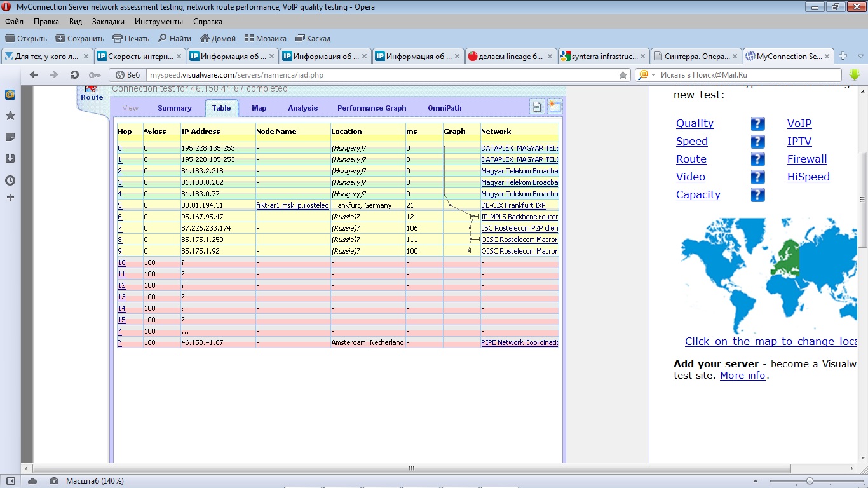Open the DE-CIX Frankfurt IXP network link
The height and width of the screenshot is (488, 868).
[513, 205]
